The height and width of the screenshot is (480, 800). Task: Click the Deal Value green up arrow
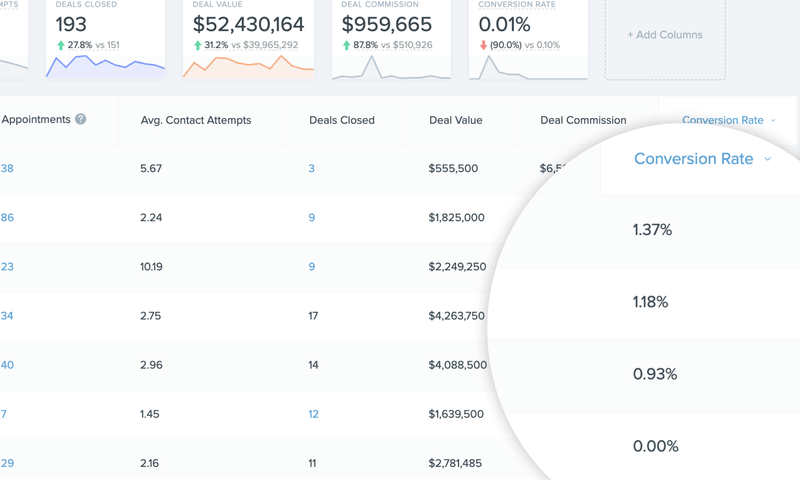[197, 45]
